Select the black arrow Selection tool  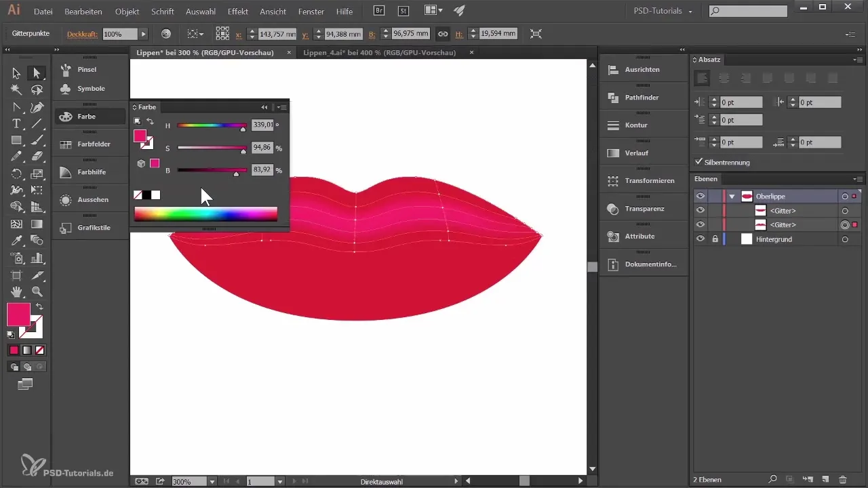pyautogui.click(x=16, y=73)
